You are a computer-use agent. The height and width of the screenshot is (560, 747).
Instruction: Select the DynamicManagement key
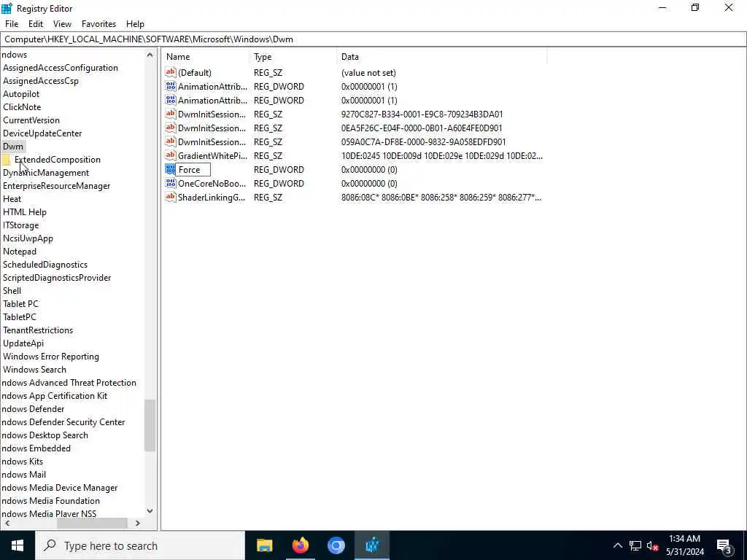[x=46, y=173]
